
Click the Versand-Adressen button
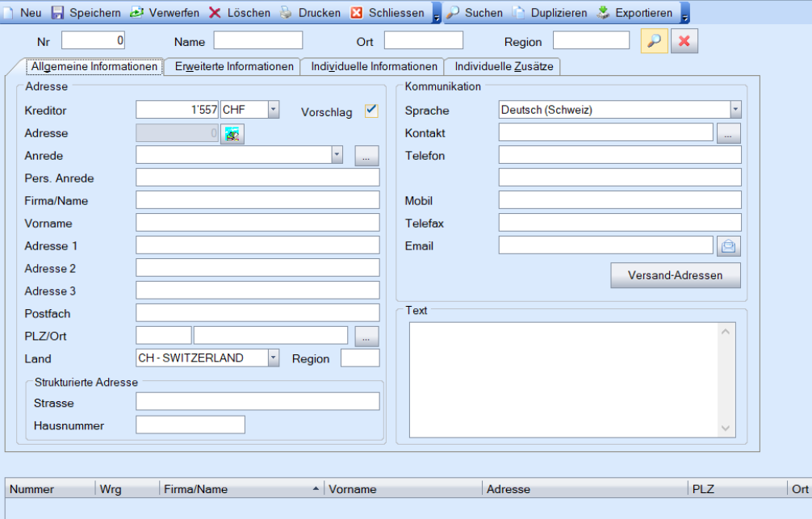(x=675, y=275)
